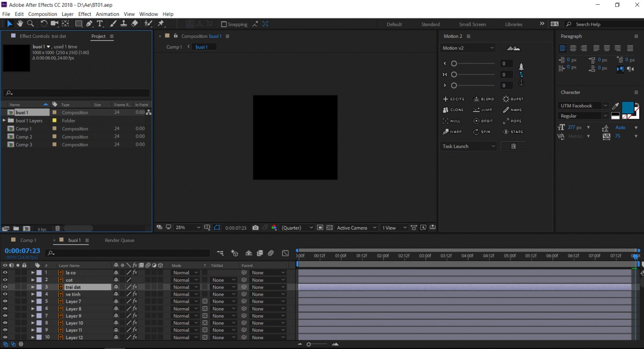The image size is (644, 349).
Task: Open the UTM Facebook font dropdown
Action: (x=583, y=106)
